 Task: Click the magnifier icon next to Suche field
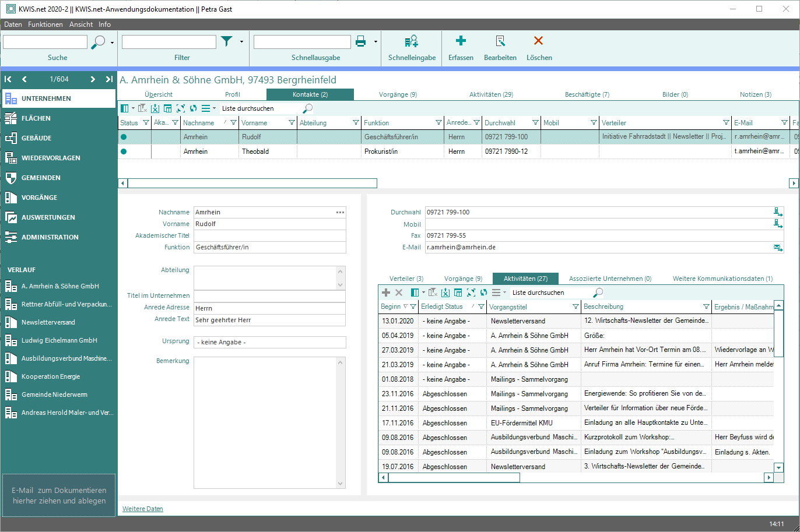pyautogui.click(x=99, y=42)
